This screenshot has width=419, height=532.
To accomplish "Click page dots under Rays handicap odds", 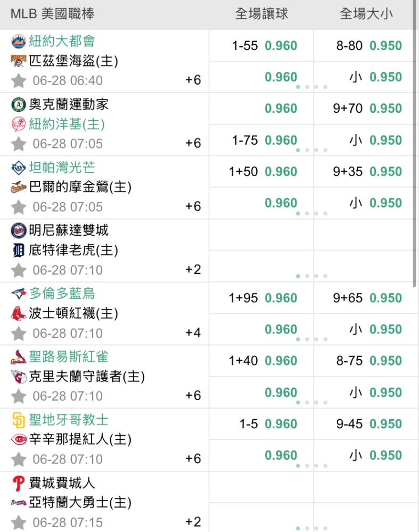I will (311, 213).
